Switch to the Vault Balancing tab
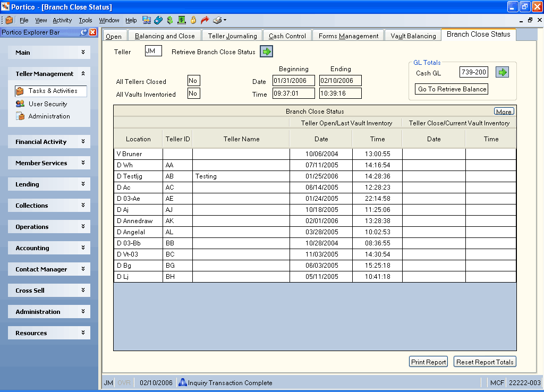Image resolution: width=544 pixels, height=392 pixels. tap(413, 36)
